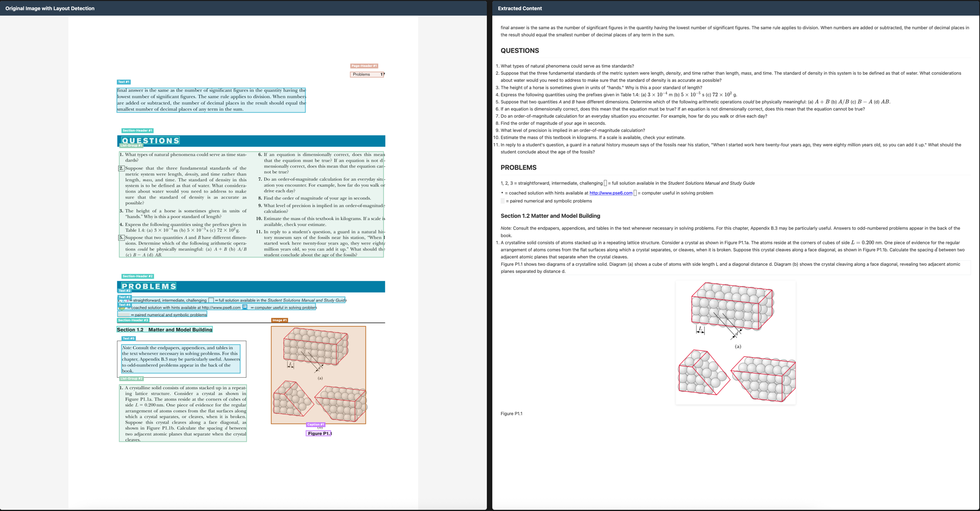
Task: Click the Text #4 layout label
Action: coord(124,305)
